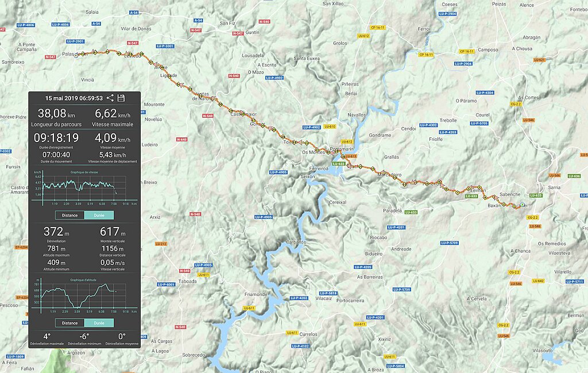Click the LU-P-5804 road shield
The height and width of the screenshot is (373, 588).
[x=396, y=366]
